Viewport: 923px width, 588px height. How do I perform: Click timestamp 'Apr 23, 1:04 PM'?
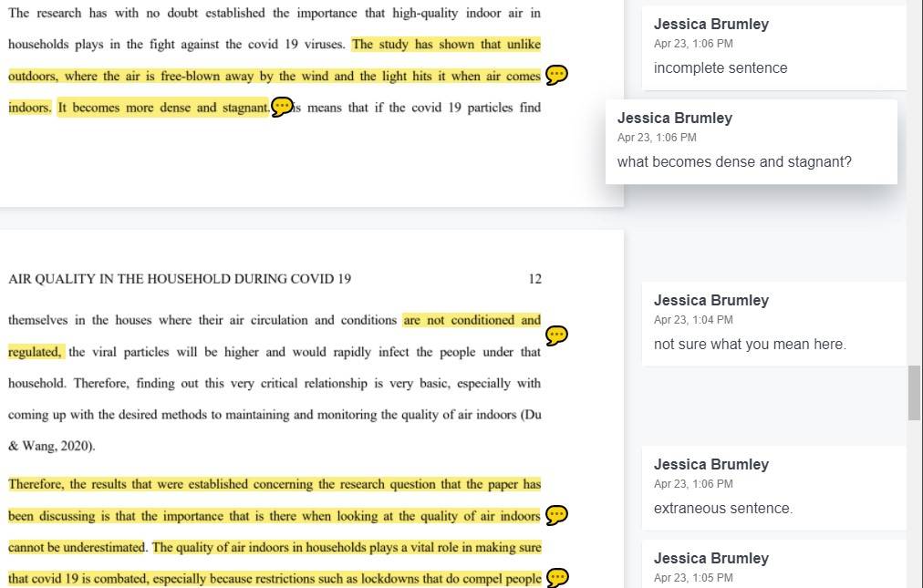693,320
